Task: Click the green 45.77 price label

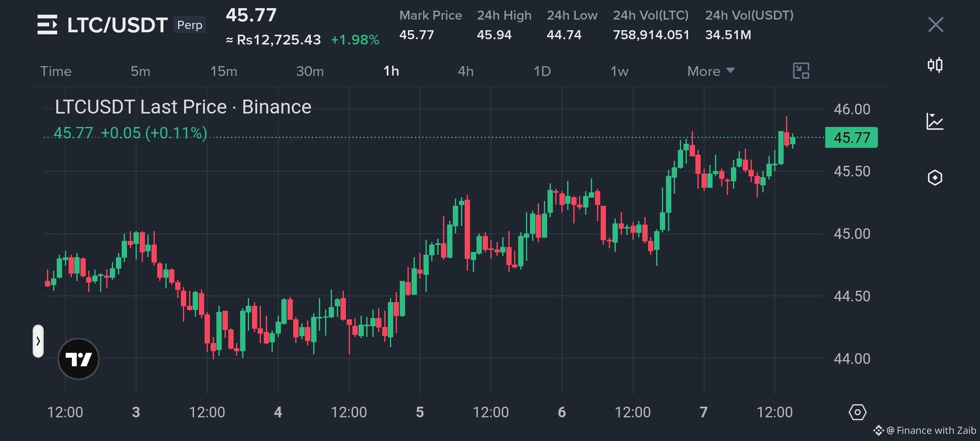Action: tap(851, 138)
